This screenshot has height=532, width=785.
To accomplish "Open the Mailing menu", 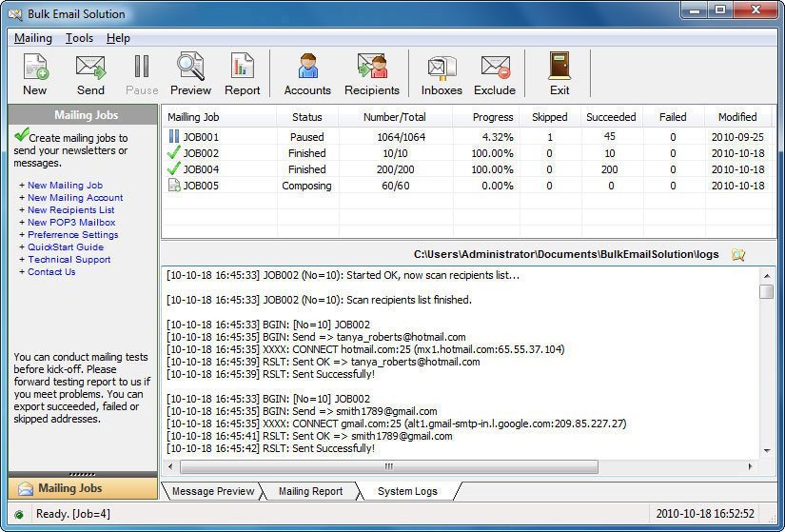I will point(33,38).
